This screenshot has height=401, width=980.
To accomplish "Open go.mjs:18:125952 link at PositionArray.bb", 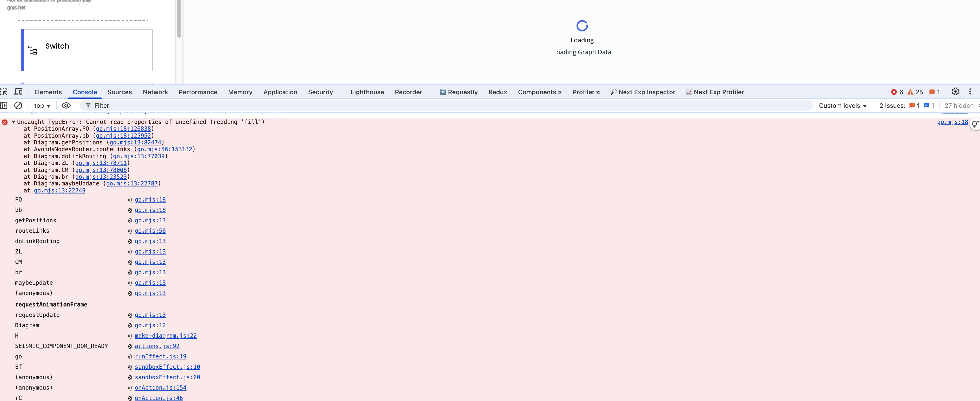I will pyautogui.click(x=123, y=136).
